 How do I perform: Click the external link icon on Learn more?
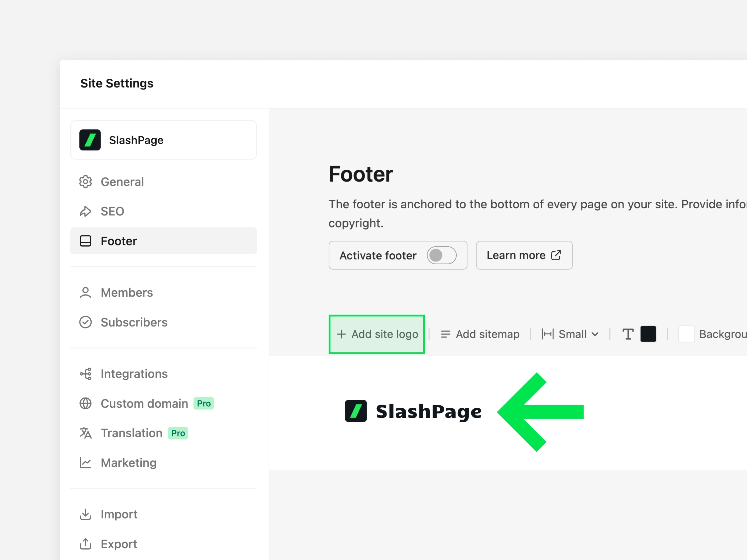[556, 255]
